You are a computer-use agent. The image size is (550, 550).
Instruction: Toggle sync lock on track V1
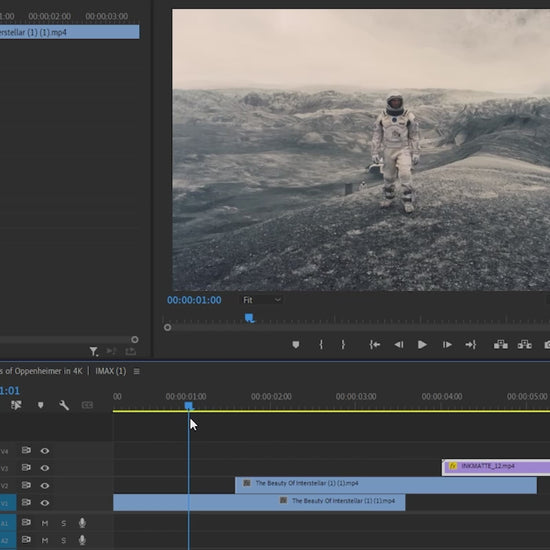click(26, 502)
